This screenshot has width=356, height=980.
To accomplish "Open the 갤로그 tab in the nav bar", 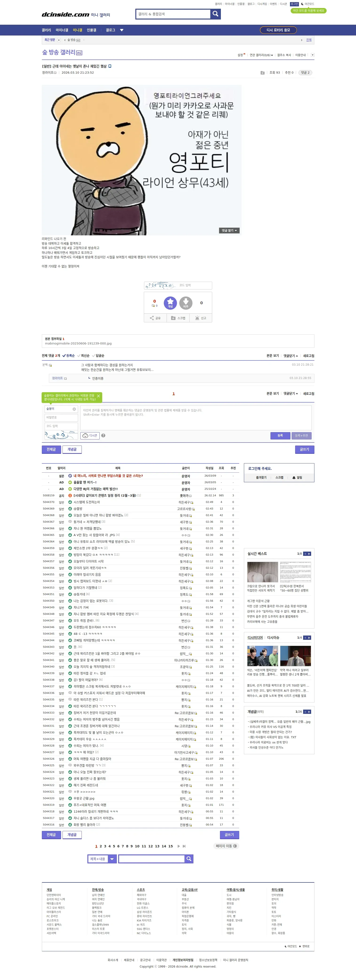I will (110, 30).
